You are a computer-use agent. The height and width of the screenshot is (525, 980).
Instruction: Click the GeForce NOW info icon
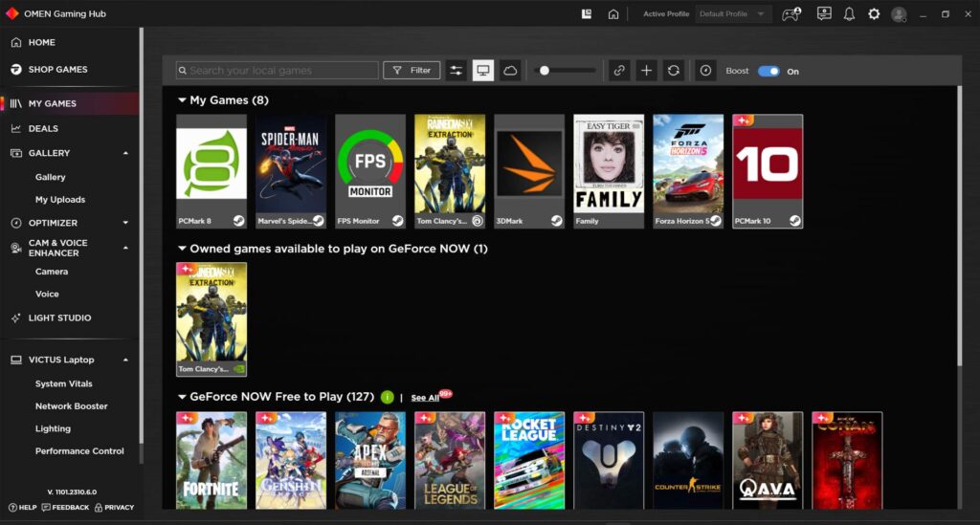coord(388,397)
